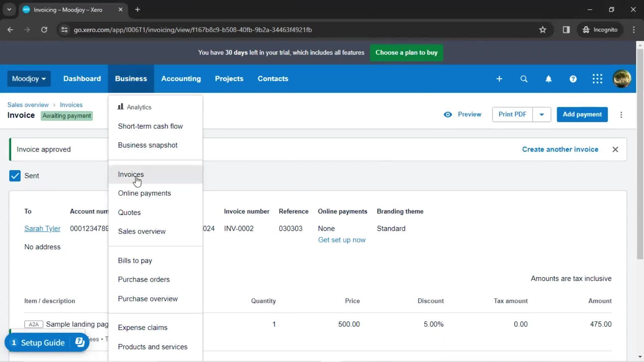Click invoice number INV-0002

coord(239,229)
